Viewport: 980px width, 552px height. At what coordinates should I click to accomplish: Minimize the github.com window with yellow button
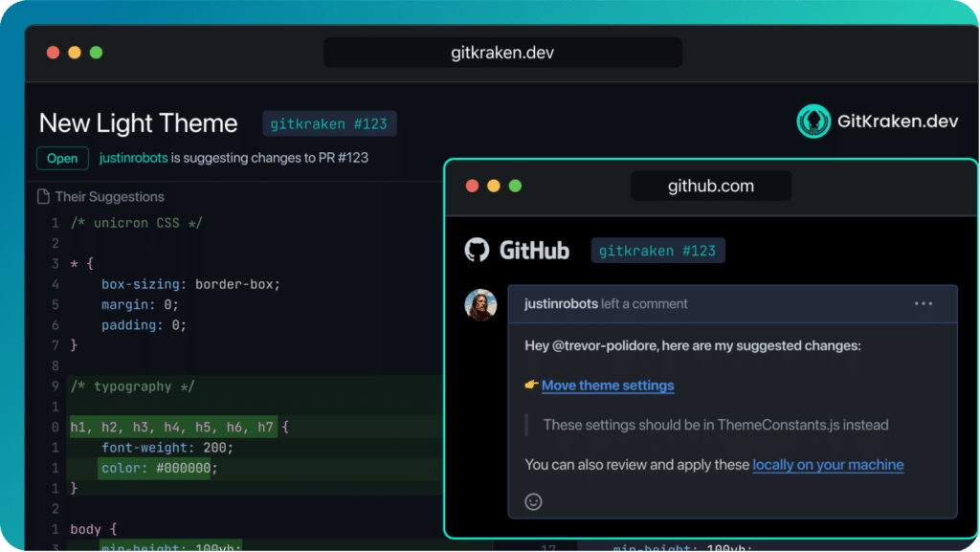pos(494,187)
